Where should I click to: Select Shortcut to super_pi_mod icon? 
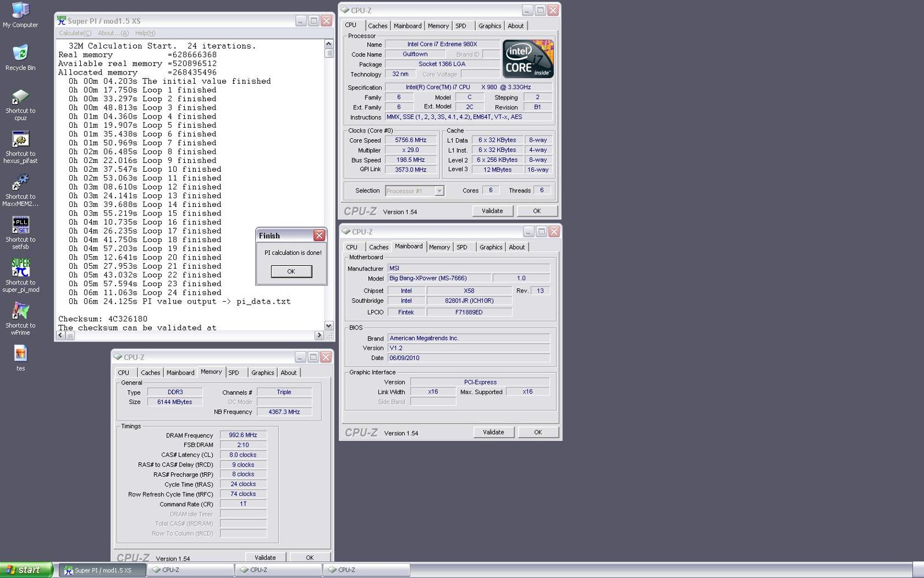point(20,276)
